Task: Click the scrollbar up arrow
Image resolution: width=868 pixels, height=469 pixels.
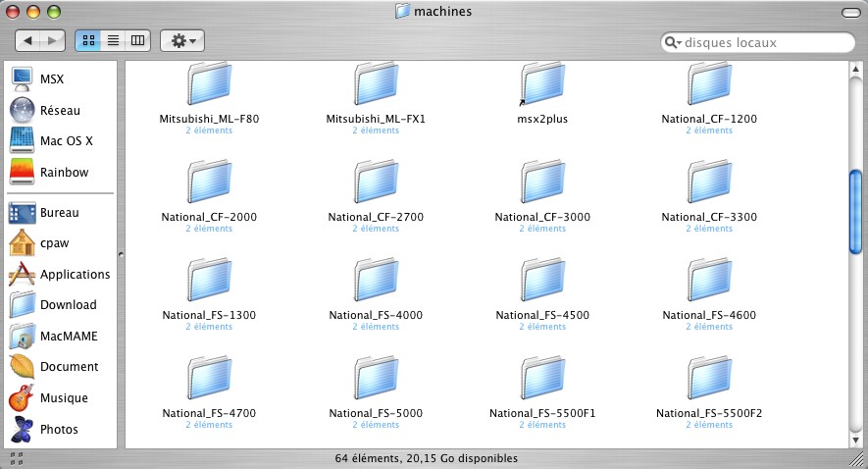Action: click(x=856, y=68)
